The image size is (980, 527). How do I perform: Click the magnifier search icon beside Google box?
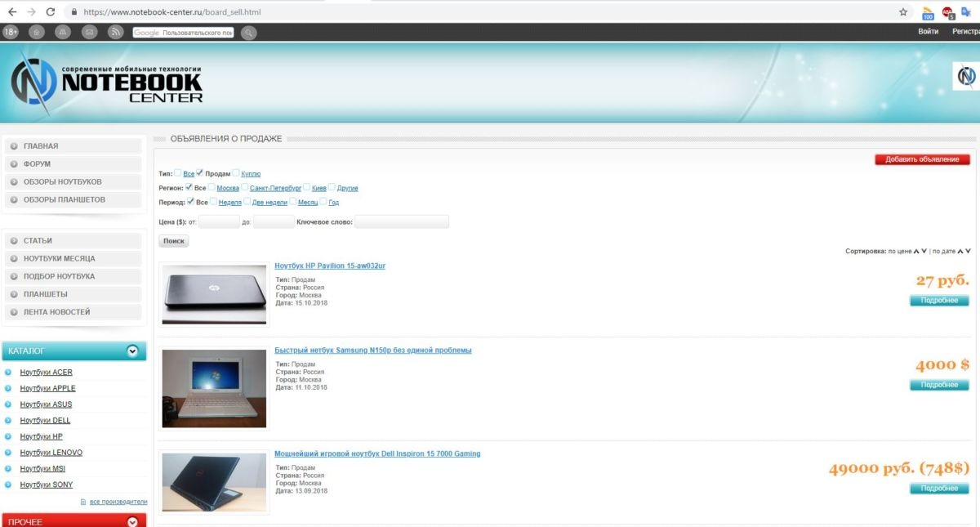[248, 33]
